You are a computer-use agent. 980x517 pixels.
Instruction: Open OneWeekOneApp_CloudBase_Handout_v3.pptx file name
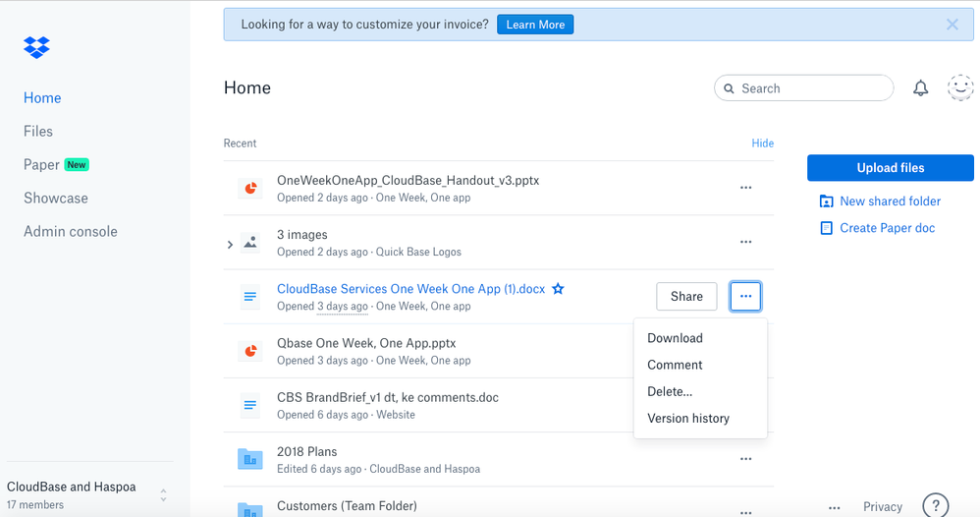(408, 180)
